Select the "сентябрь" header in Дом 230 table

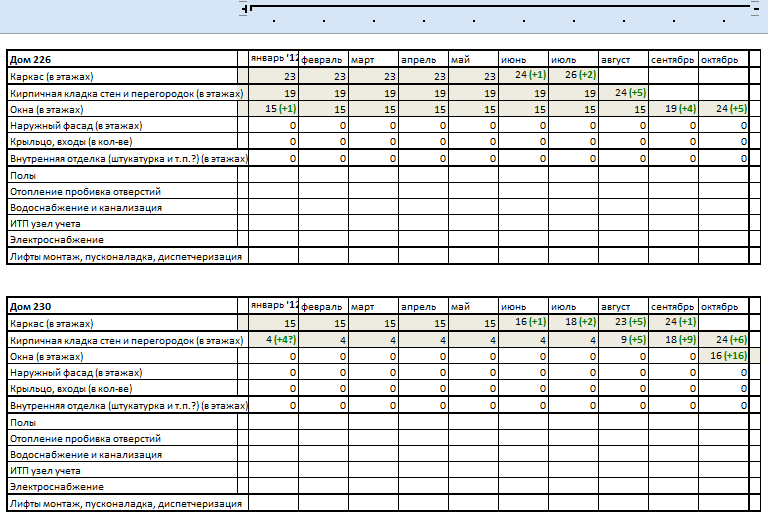[x=673, y=307]
